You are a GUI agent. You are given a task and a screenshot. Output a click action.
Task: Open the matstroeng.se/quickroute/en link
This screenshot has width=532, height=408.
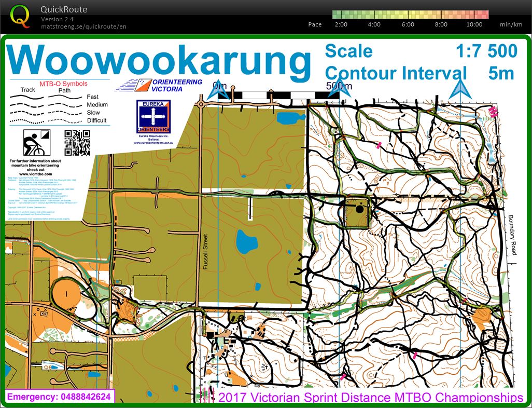click(x=83, y=26)
